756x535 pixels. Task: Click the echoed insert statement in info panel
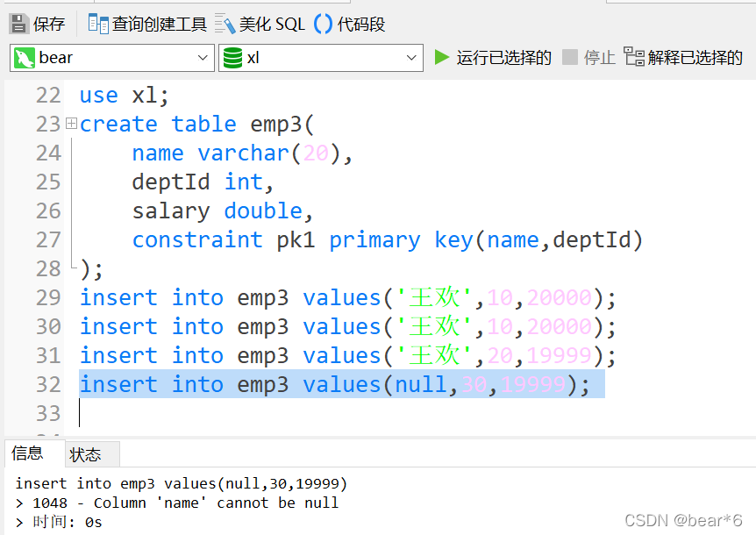pos(181,483)
